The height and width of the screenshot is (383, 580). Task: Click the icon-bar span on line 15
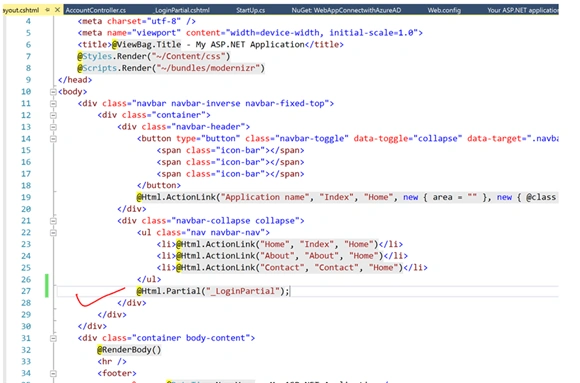tap(230, 150)
